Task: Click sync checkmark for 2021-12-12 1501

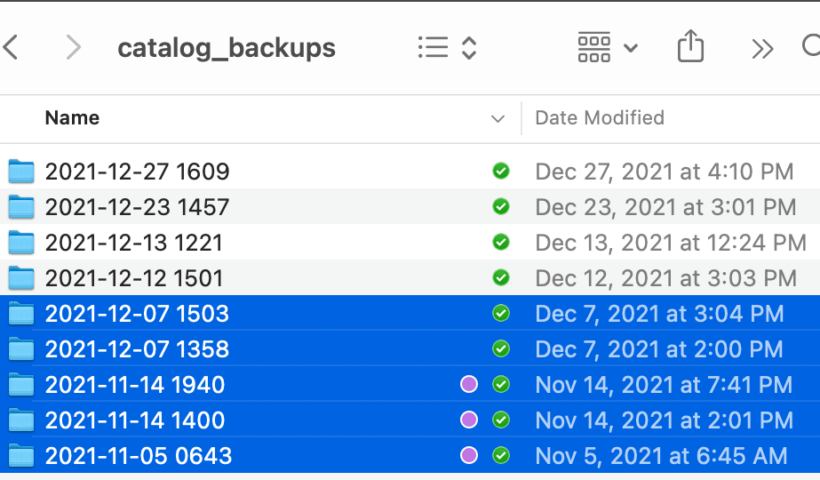Action: [x=501, y=278]
